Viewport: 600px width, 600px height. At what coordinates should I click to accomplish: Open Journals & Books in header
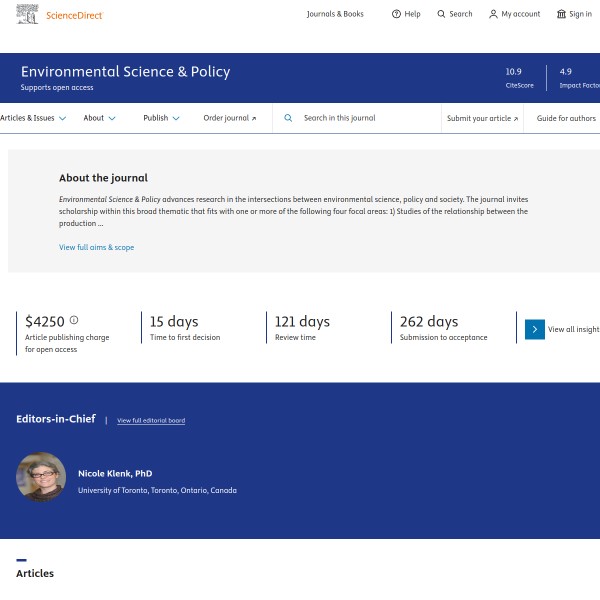point(335,14)
